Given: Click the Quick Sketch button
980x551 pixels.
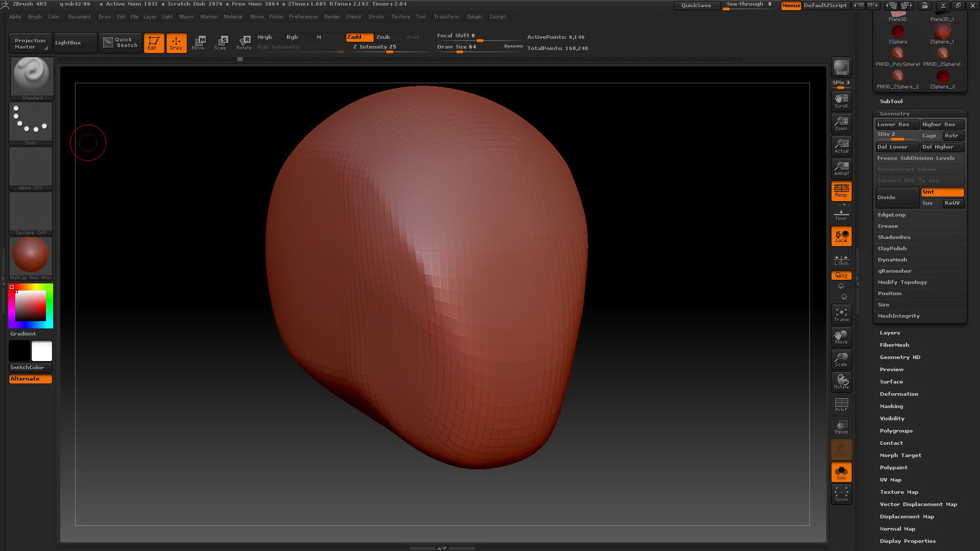Looking at the screenshot, I should (x=121, y=42).
